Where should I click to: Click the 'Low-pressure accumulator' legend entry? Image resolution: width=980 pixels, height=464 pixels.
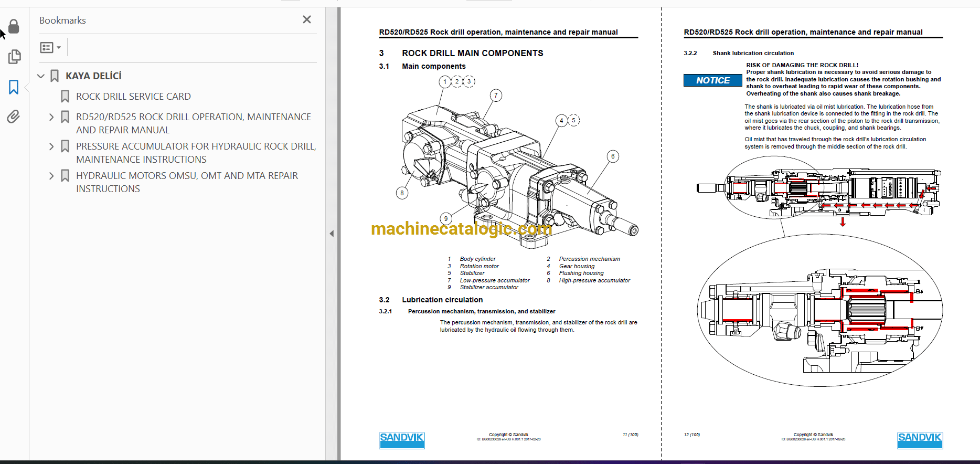(x=495, y=280)
